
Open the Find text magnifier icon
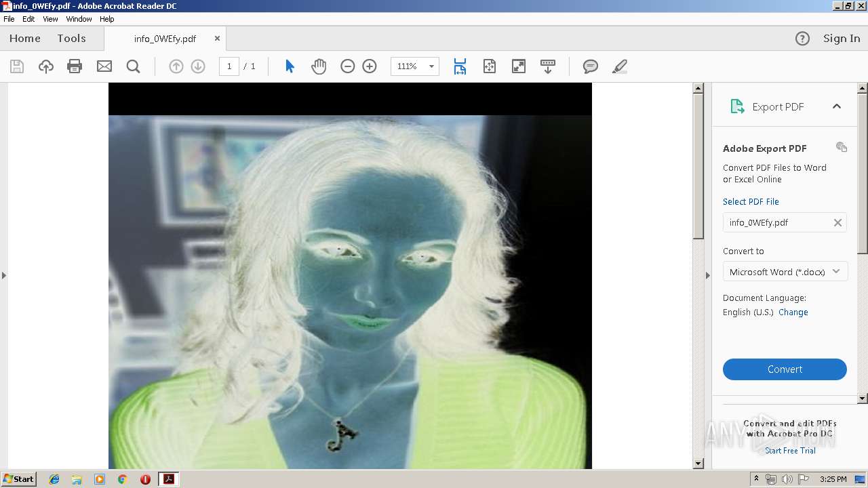134,66
